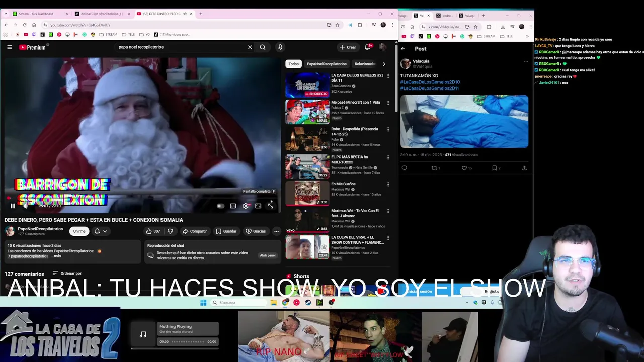Start voice search with the microphone
Screen dimensions: 644x362
point(280,47)
